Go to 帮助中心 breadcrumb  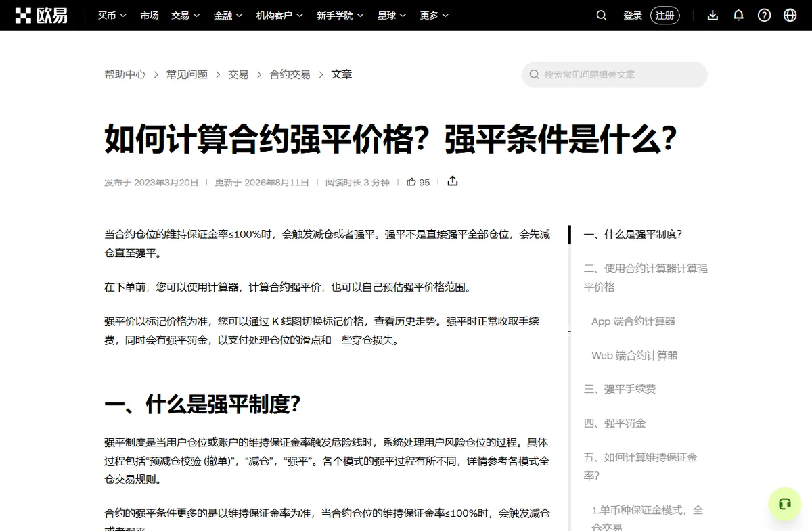125,74
